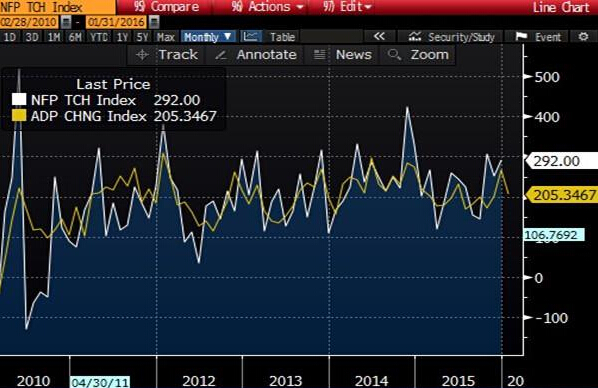Click the Line Chart title label
The height and width of the screenshot is (388, 598).
click(x=561, y=7)
